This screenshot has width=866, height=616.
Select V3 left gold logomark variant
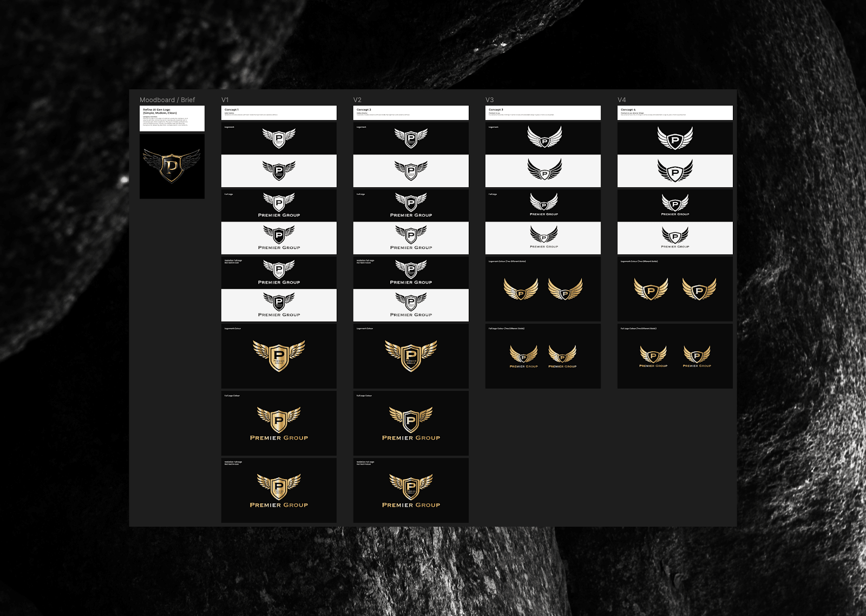(521, 290)
